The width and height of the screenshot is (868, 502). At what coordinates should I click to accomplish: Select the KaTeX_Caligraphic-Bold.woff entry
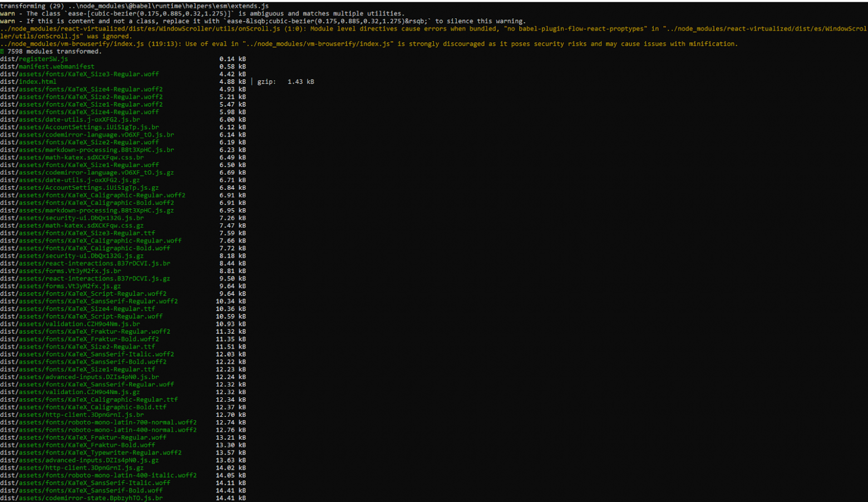(85, 248)
